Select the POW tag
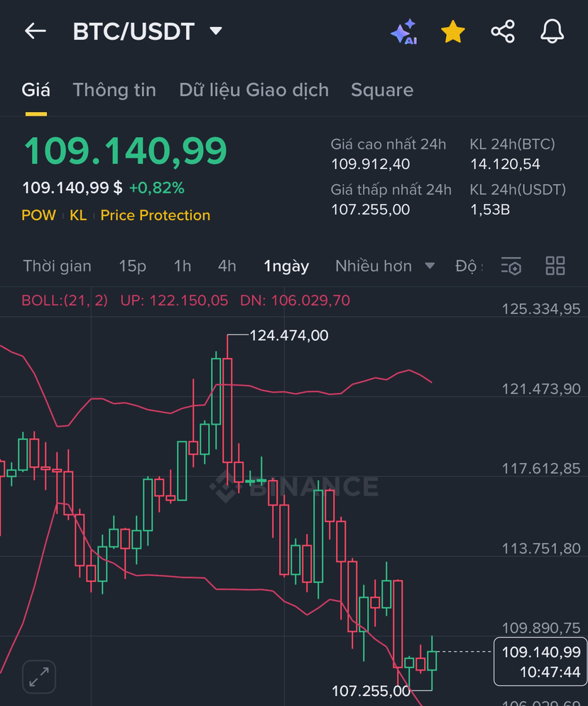 coord(38,215)
